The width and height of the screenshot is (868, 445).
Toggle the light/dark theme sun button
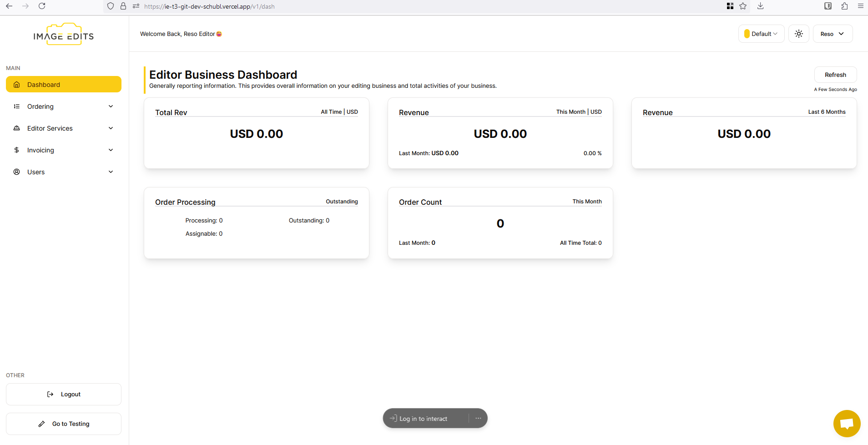[798, 34]
